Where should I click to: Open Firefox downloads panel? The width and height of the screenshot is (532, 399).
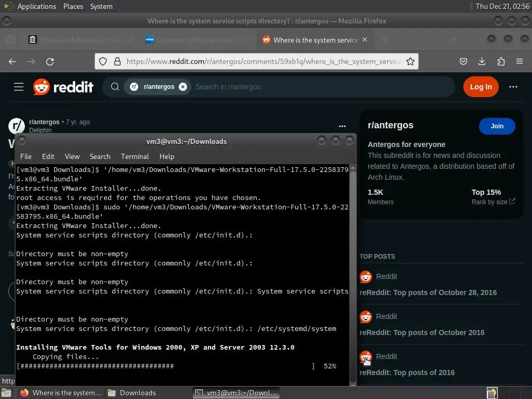[482, 61]
